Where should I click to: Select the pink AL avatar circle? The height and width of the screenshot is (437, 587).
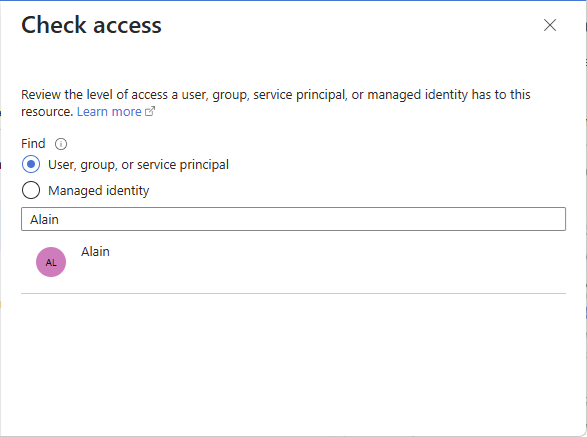[x=51, y=262]
